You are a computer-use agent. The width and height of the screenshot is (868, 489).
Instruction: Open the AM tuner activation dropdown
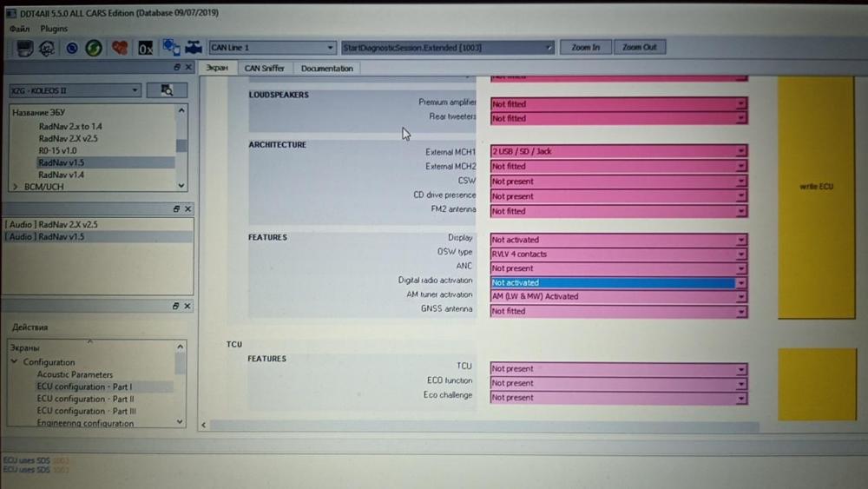click(619, 297)
